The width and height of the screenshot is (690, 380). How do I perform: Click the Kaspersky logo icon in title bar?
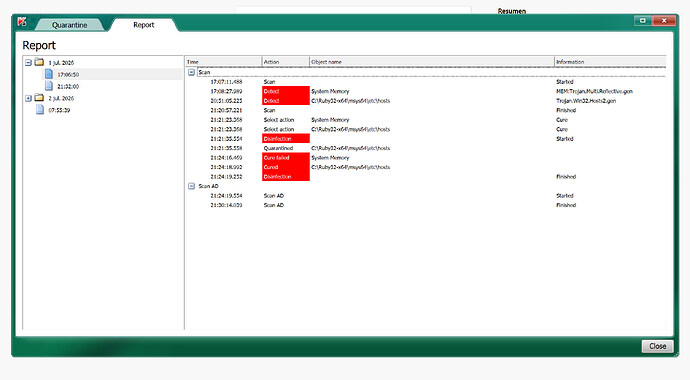(x=22, y=22)
